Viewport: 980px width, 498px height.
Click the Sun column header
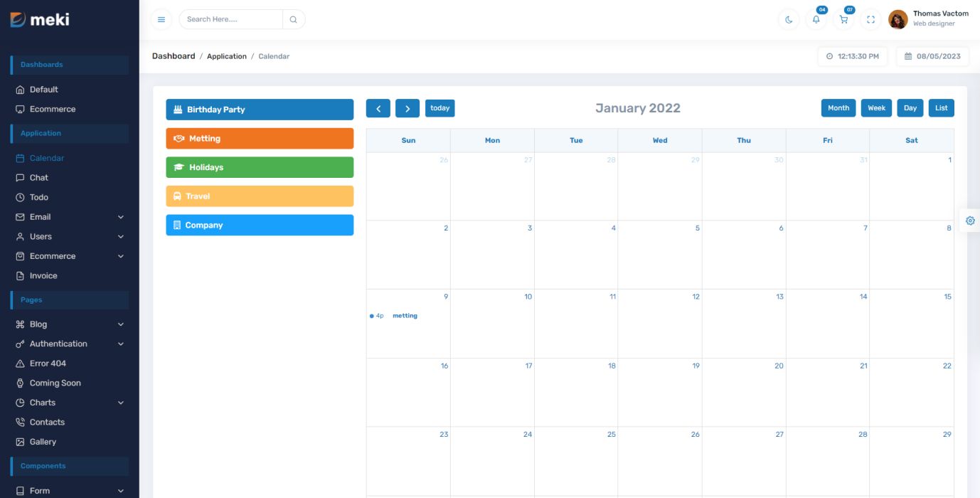[x=408, y=140]
